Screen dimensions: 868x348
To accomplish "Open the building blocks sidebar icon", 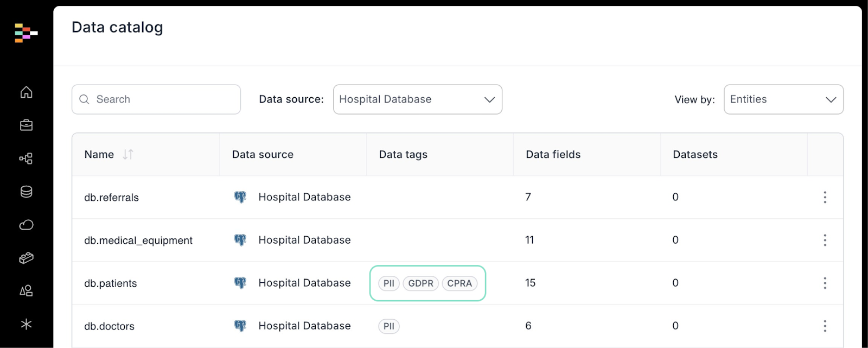I will (x=26, y=258).
